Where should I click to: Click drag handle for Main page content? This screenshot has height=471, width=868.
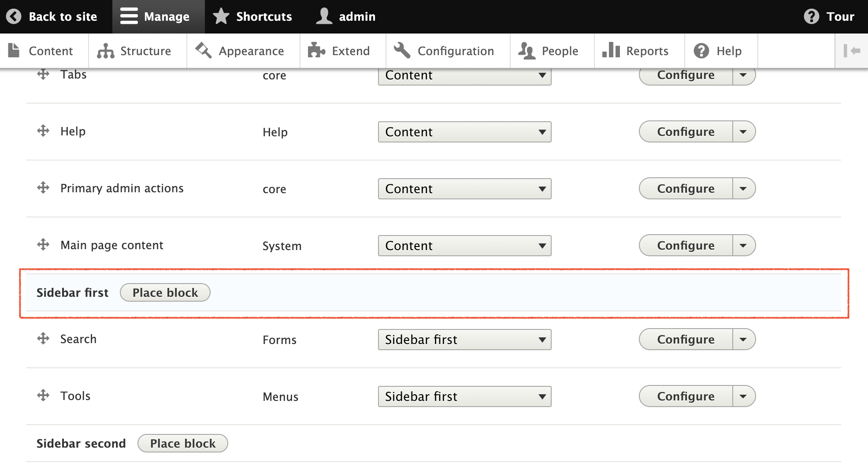point(43,245)
